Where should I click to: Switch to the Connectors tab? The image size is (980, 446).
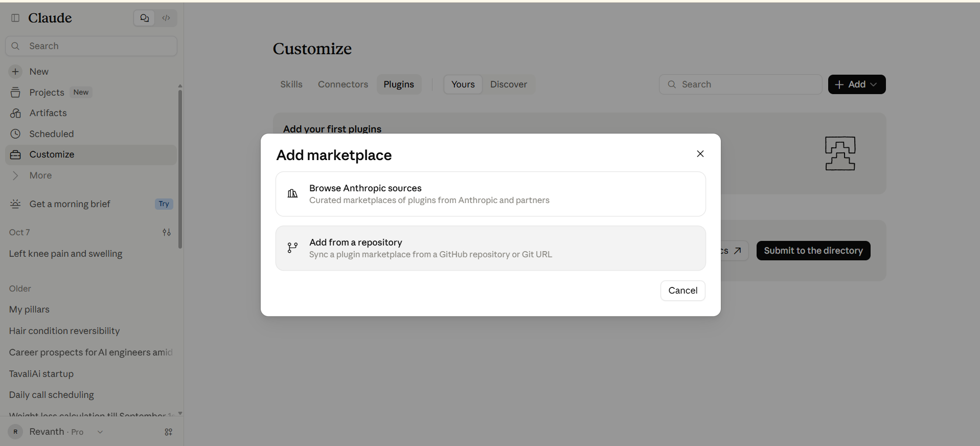click(343, 84)
